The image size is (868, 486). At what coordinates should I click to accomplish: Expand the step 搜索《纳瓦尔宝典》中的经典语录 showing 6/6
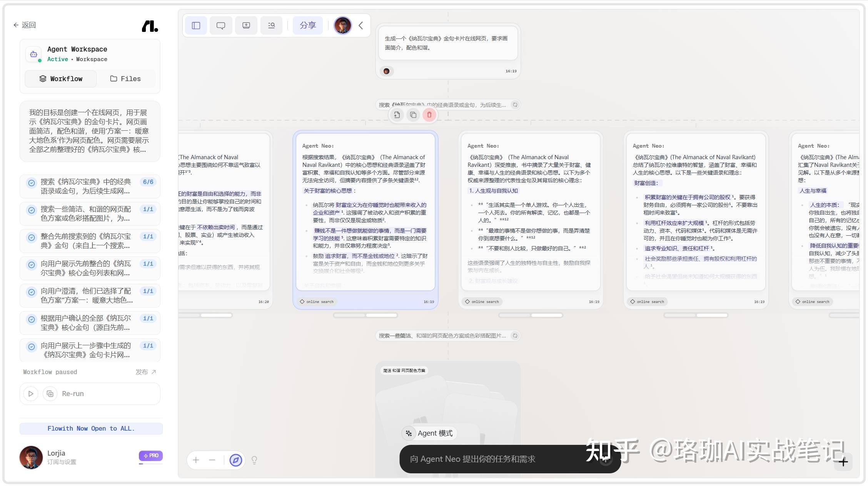tap(90, 186)
